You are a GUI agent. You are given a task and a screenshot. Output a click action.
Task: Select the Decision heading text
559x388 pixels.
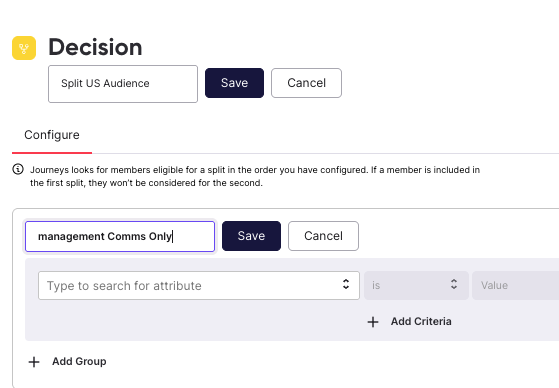(x=95, y=47)
